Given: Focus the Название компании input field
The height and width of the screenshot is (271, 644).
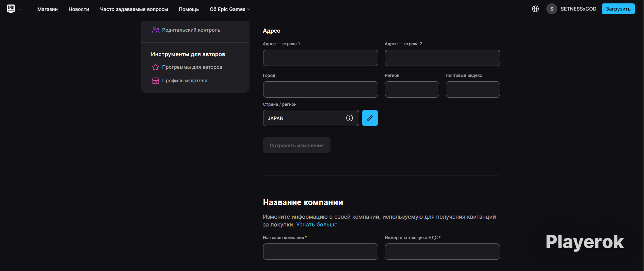Looking at the screenshot, I should click(x=321, y=252).
